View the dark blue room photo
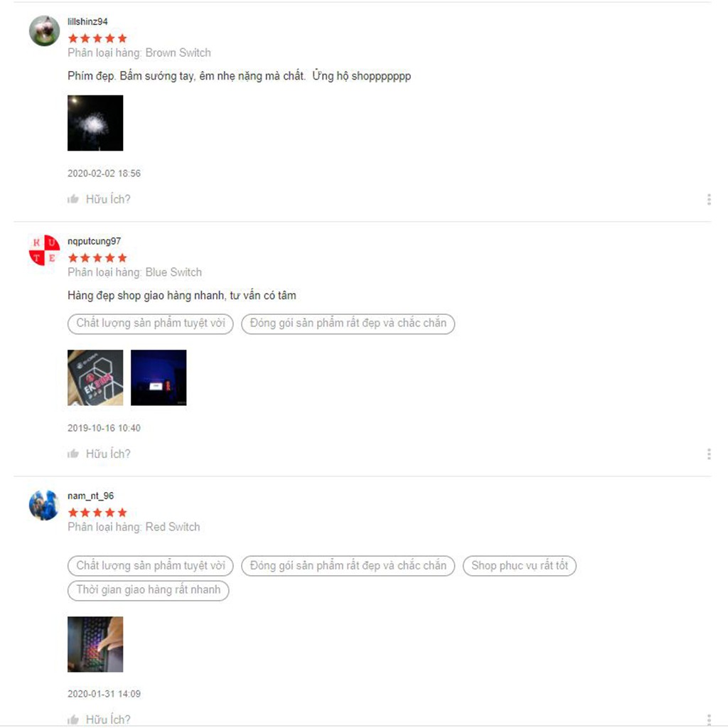 (159, 378)
